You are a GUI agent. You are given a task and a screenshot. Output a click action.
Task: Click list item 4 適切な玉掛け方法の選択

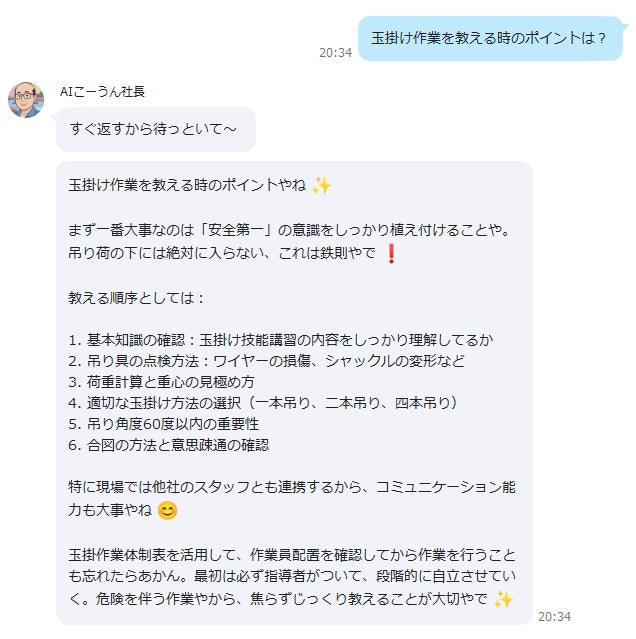pos(264,403)
